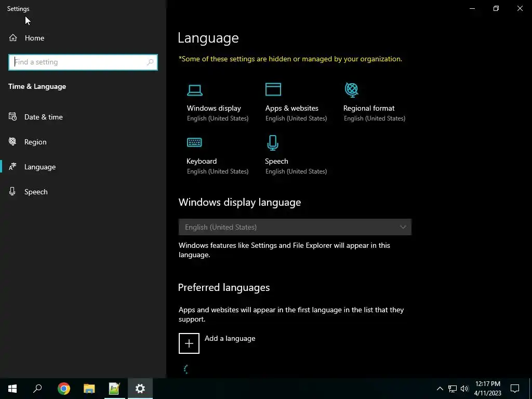Image resolution: width=532 pixels, height=399 pixels.
Task: Open the Windows display laptop icon
Action: coord(195,90)
